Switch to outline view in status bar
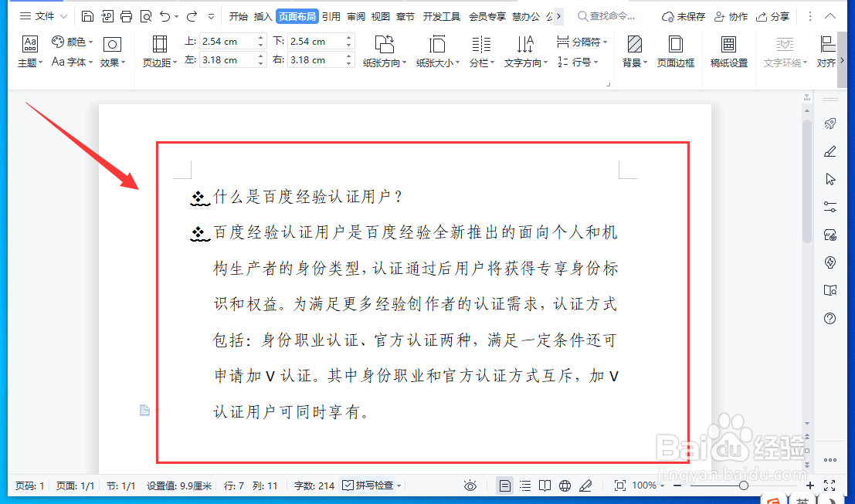 coord(525,485)
